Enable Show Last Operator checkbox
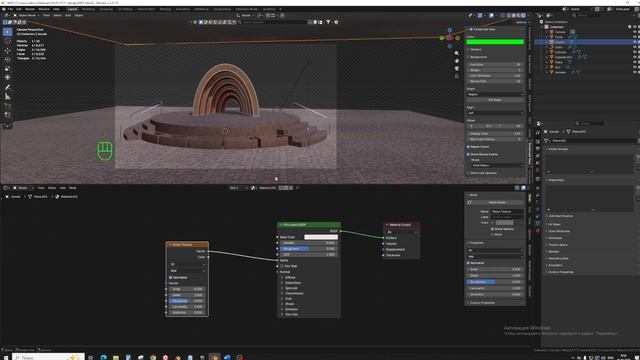This screenshot has width=640, height=360. [469, 173]
